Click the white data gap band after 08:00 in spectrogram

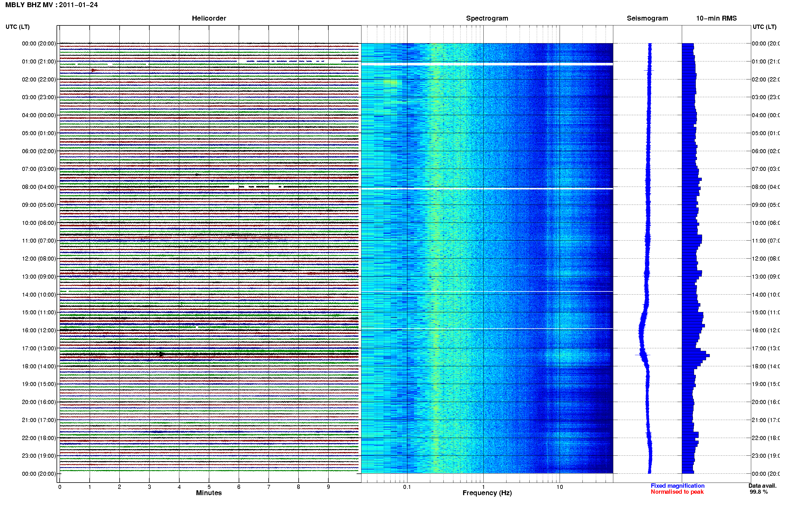[x=487, y=189]
